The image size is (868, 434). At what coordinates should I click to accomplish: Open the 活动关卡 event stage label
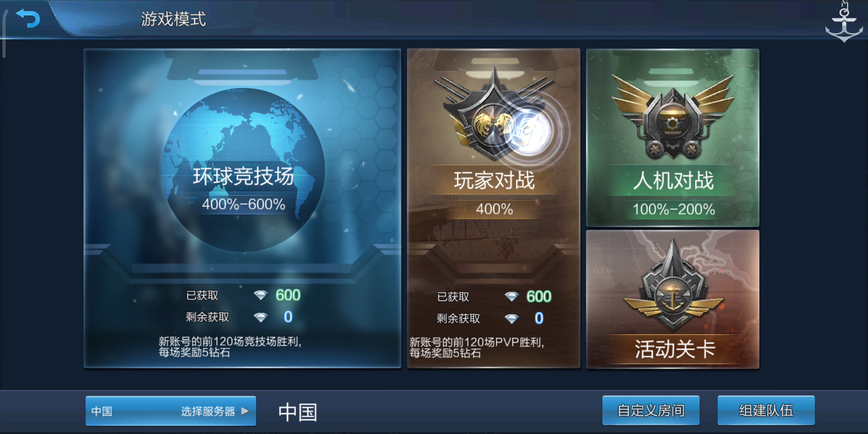[x=675, y=349]
